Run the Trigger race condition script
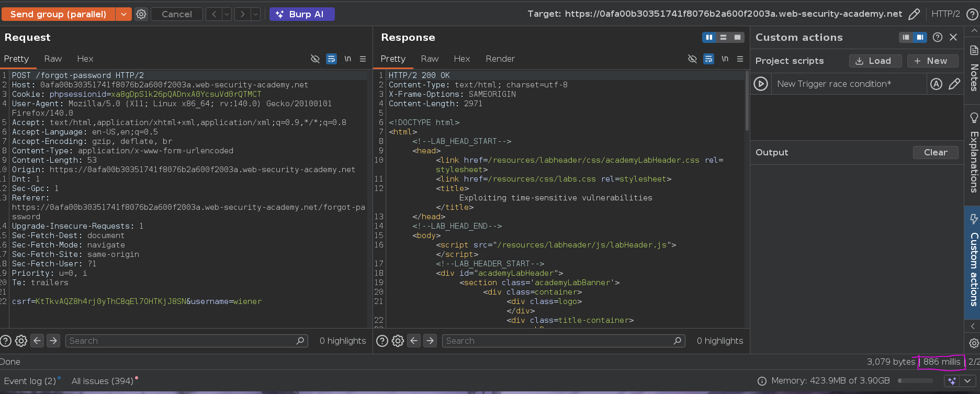This screenshot has height=394, width=980. coord(761,84)
